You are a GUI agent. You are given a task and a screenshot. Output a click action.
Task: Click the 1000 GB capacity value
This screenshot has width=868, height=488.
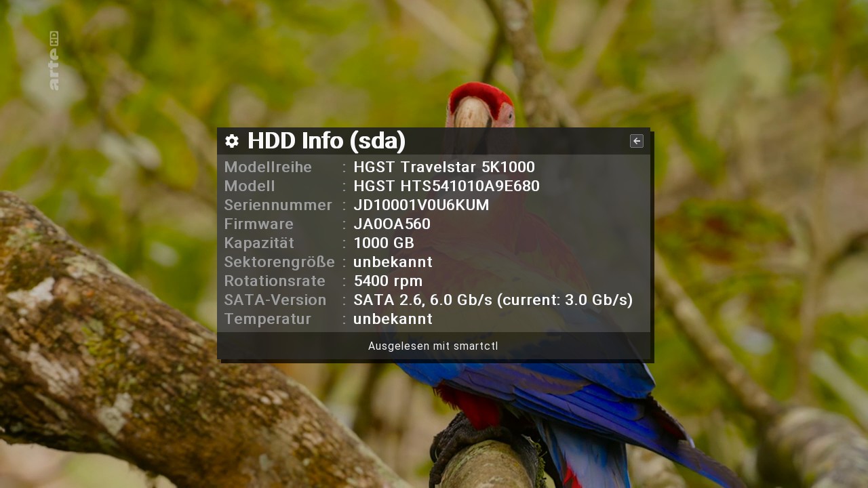(384, 243)
